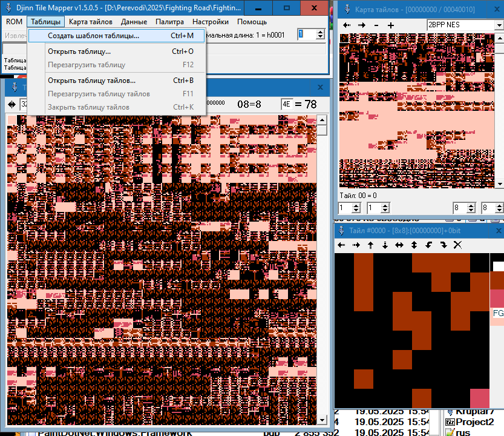
Task: Click the '08=8' value label
Action: tap(249, 104)
